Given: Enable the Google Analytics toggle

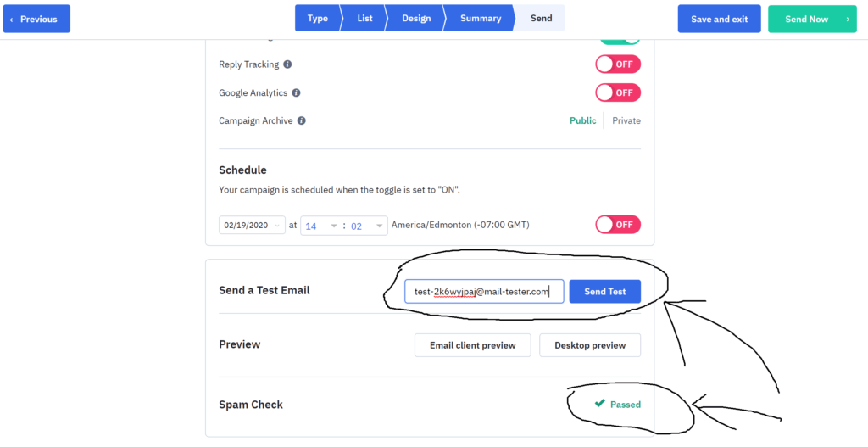Looking at the screenshot, I should coord(618,93).
